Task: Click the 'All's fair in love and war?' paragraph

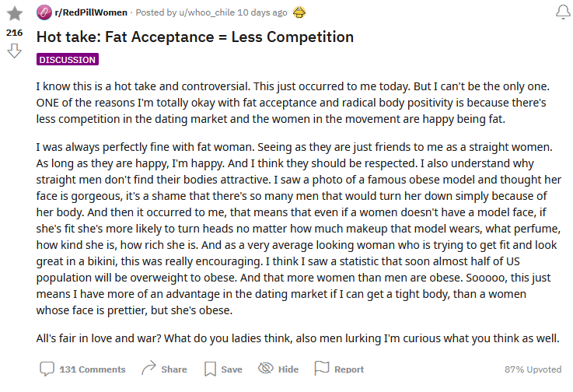Action: [298, 338]
